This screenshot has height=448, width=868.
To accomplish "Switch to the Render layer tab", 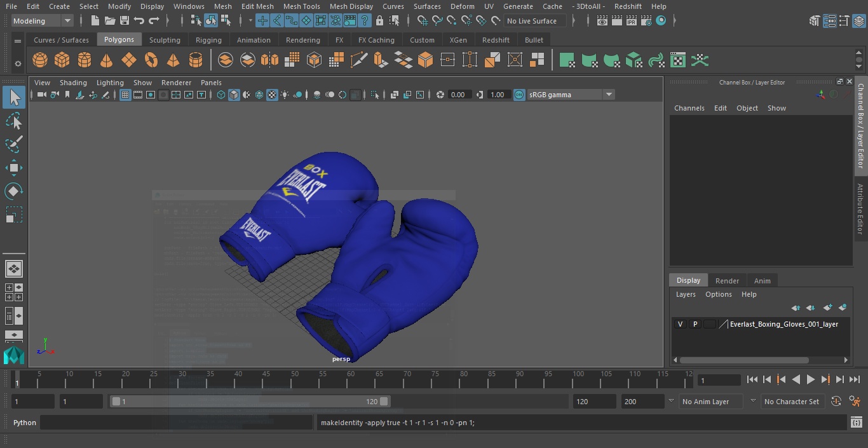I will pos(727,281).
